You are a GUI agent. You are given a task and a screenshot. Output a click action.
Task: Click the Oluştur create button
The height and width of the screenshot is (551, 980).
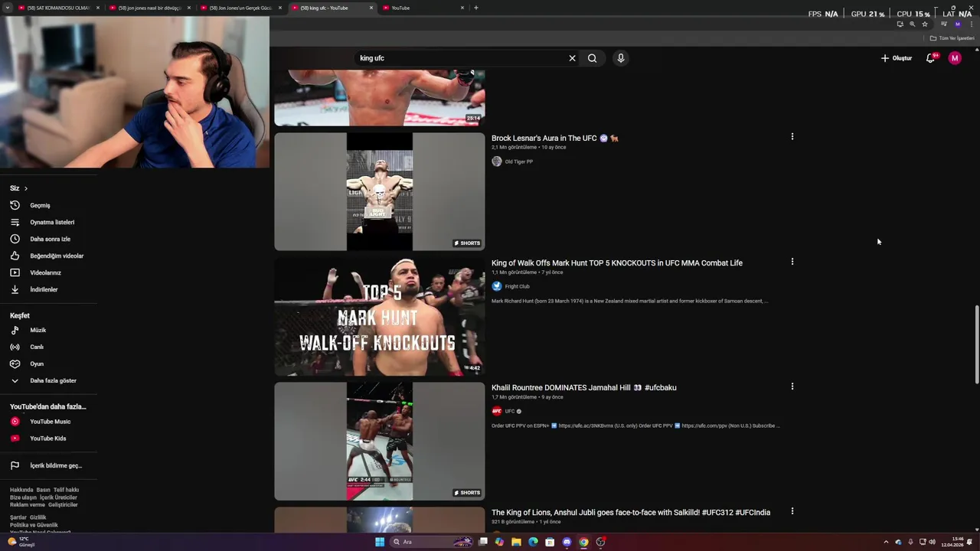pyautogui.click(x=897, y=58)
